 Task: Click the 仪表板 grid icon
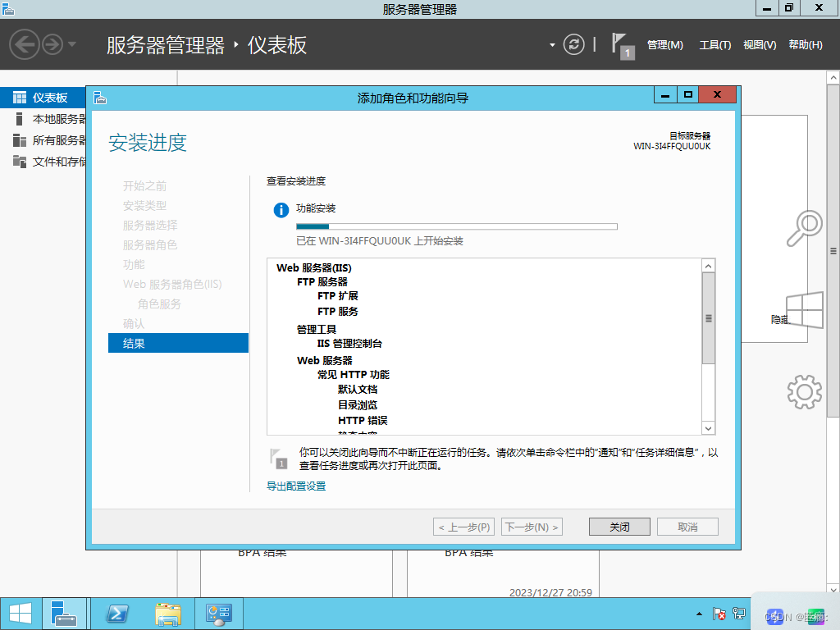[x=20, y=98]
